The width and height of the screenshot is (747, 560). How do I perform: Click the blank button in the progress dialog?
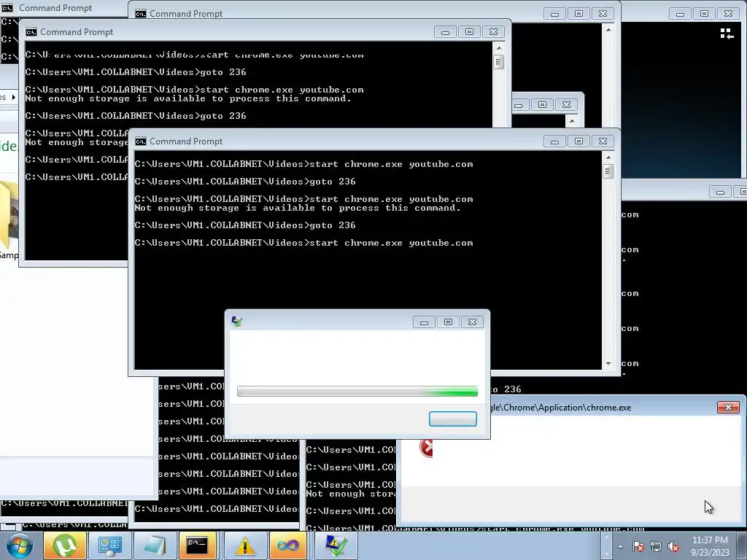(452, 419)
